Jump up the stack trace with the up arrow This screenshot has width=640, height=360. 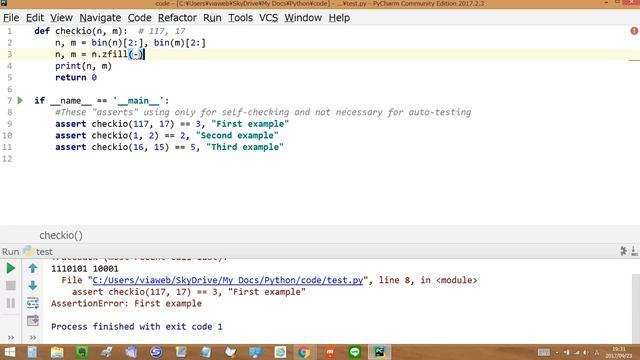(33, 268)
